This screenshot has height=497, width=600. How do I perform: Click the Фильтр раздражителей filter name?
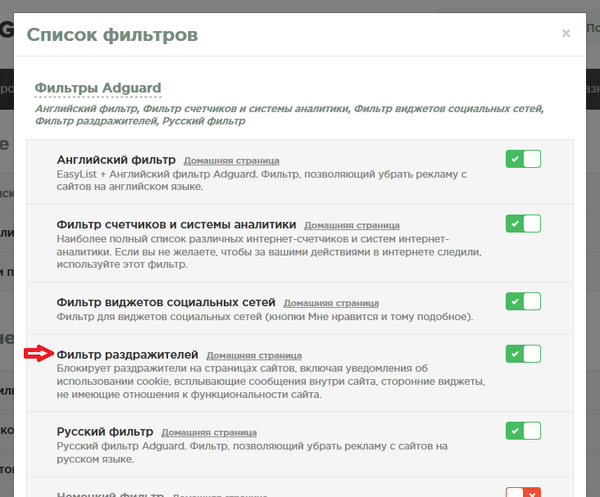tap(128, 354)
